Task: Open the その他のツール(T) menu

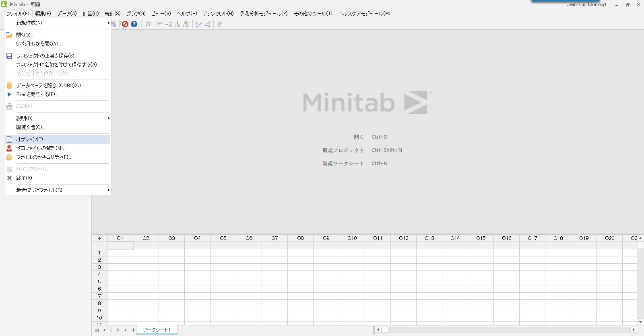Action: [x=313, y=13]
